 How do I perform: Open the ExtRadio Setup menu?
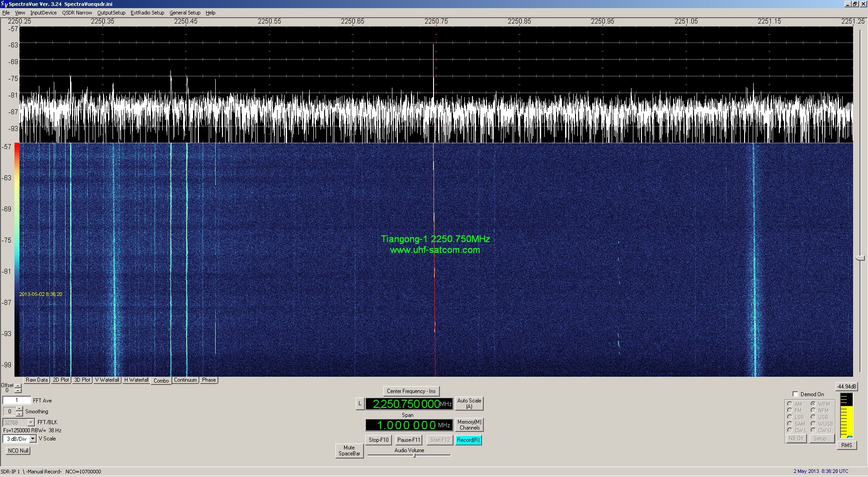click(147, 13)
